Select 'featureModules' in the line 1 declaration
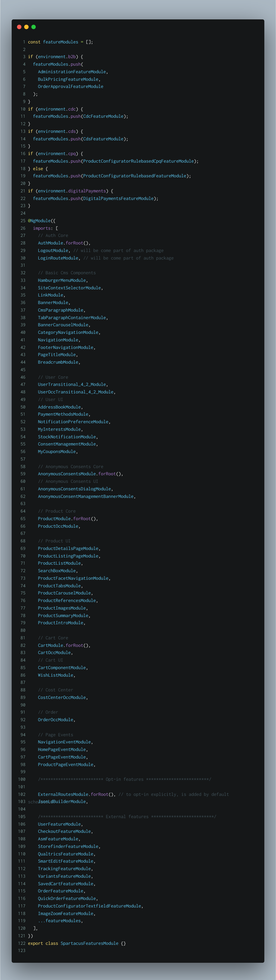This screenshot has height=980, width=276. click(60, 42)
